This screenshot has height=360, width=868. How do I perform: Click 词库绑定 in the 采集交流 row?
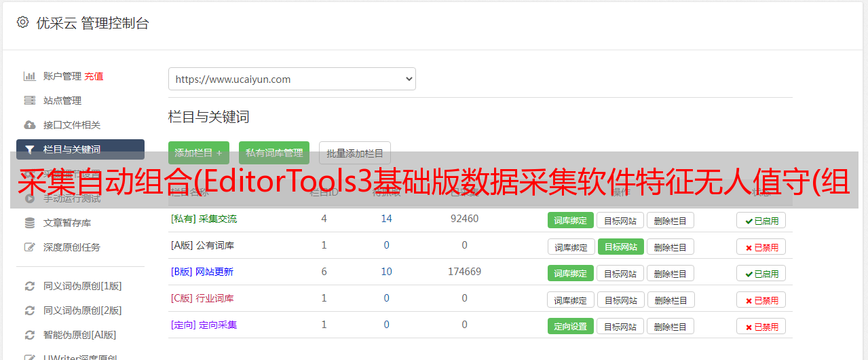click(x=571, y=220)
